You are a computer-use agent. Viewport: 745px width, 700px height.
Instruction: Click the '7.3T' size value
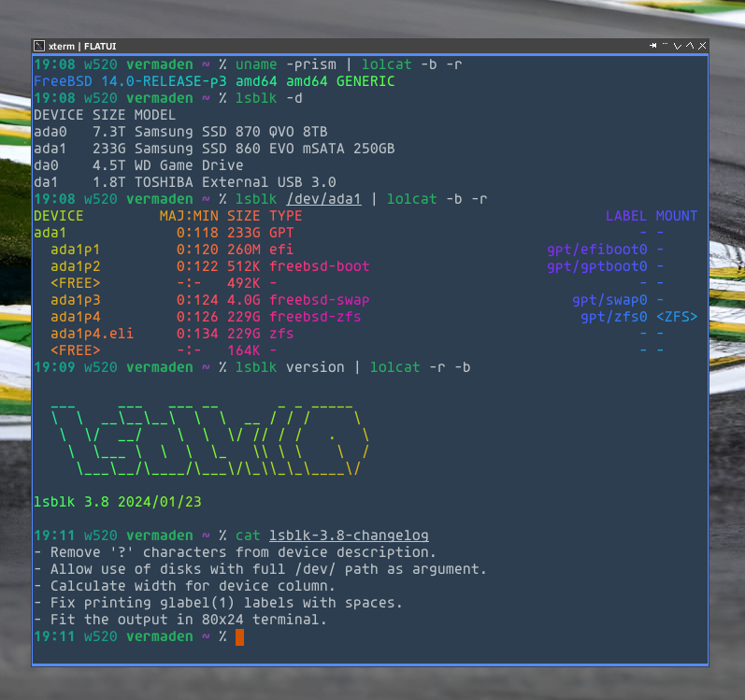click(109, 132)
